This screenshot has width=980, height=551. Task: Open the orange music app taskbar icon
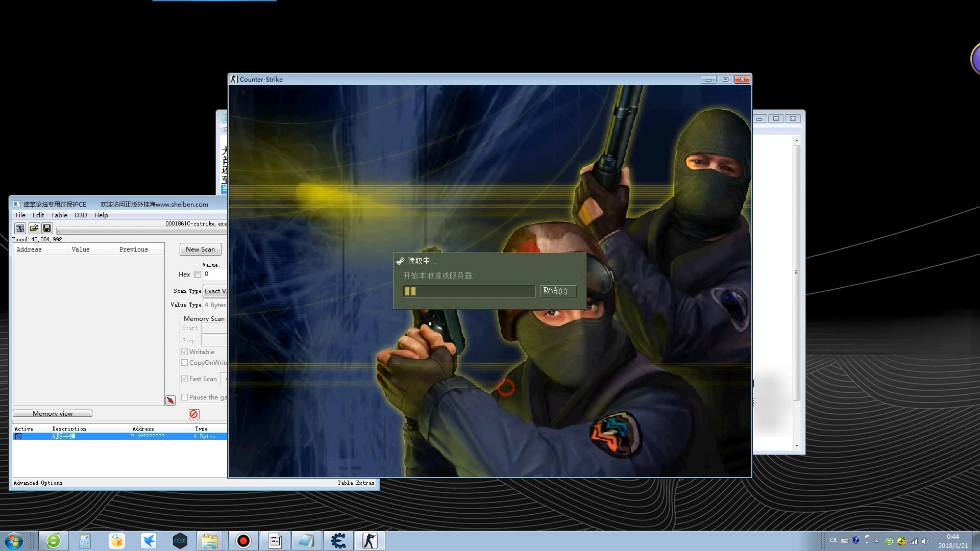click(117, 541)
